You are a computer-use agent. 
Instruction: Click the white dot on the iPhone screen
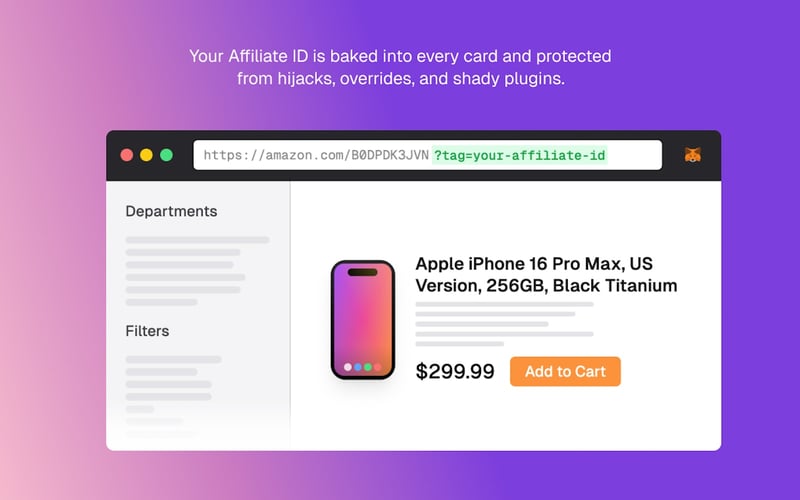click(348, 367)
